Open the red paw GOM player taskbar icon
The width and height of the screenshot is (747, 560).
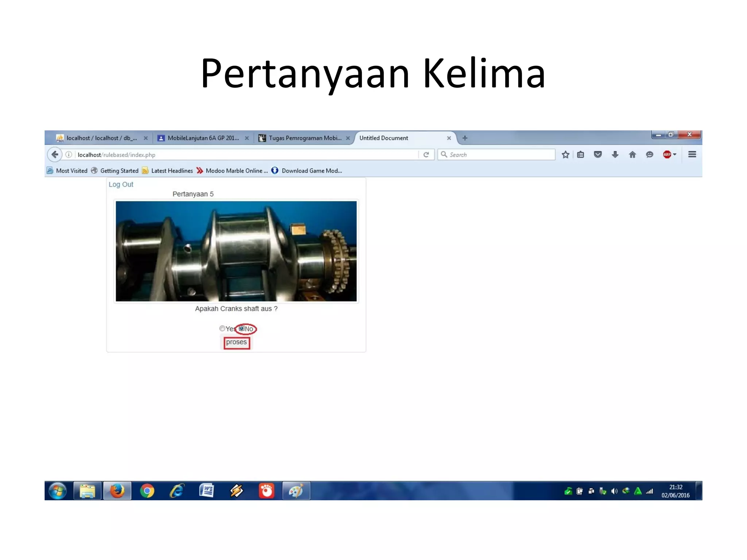[266, 491]
